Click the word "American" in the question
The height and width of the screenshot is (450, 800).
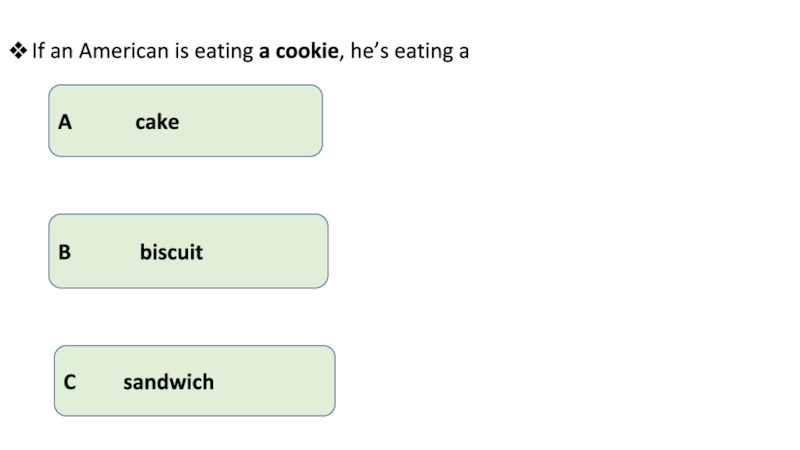click(x=124, y=51)
